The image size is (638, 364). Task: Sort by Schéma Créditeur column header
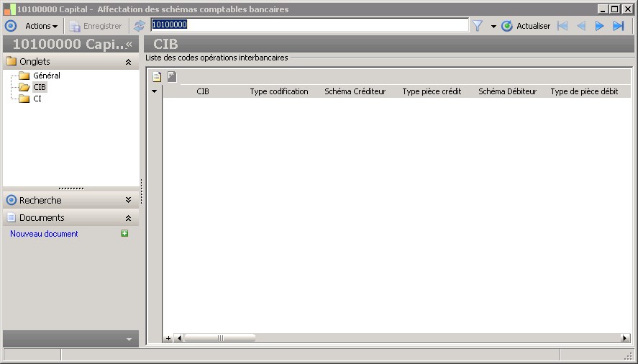pyautogui.click(x=355, y=91)
